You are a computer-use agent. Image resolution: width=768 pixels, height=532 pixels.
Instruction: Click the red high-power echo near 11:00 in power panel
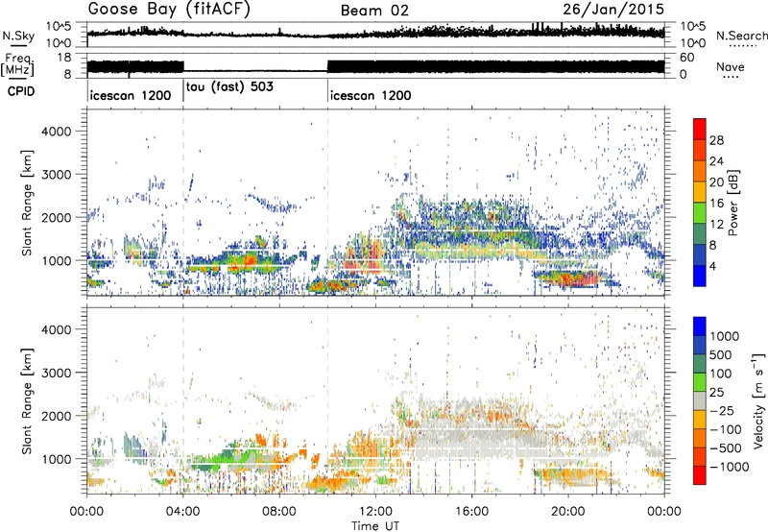pyautogui.click(x=362, y=254)
